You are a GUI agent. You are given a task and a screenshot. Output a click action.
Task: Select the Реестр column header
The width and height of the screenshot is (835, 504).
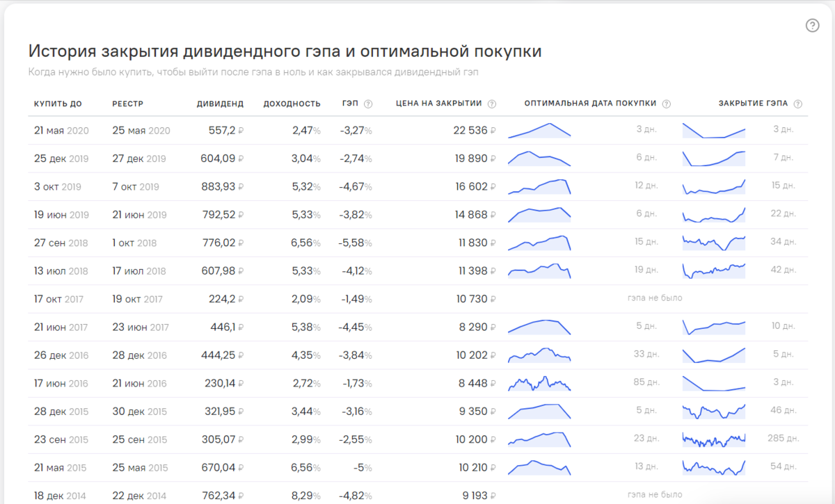click(127, 104)
